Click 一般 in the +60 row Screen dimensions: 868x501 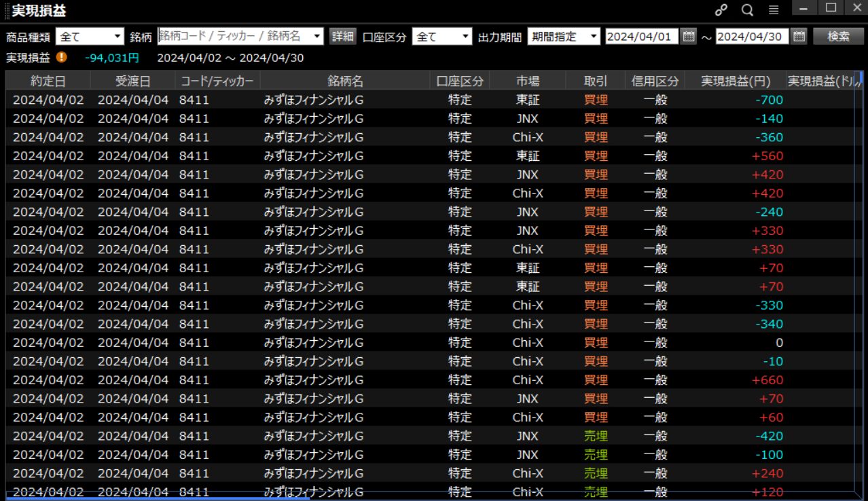655,417
